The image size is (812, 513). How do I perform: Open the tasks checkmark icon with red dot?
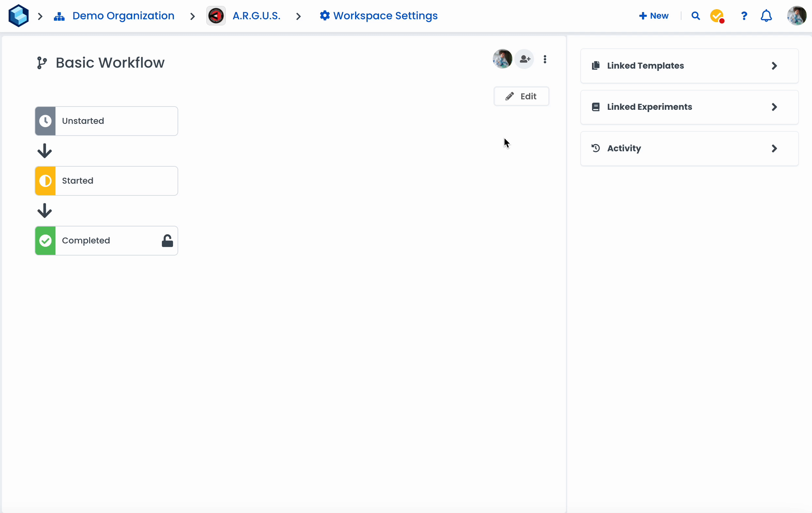tap(717, 16)
